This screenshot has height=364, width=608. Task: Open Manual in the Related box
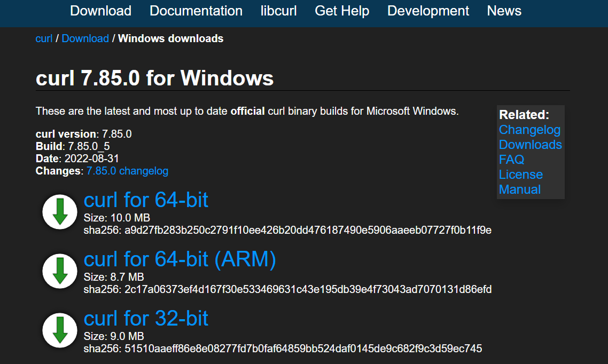point(520,189)
